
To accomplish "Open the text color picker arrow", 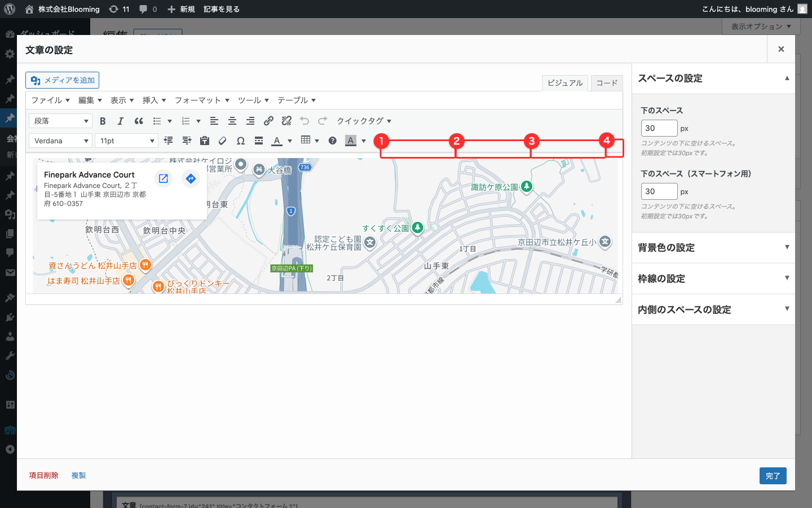I will click(x=290, y=141).
